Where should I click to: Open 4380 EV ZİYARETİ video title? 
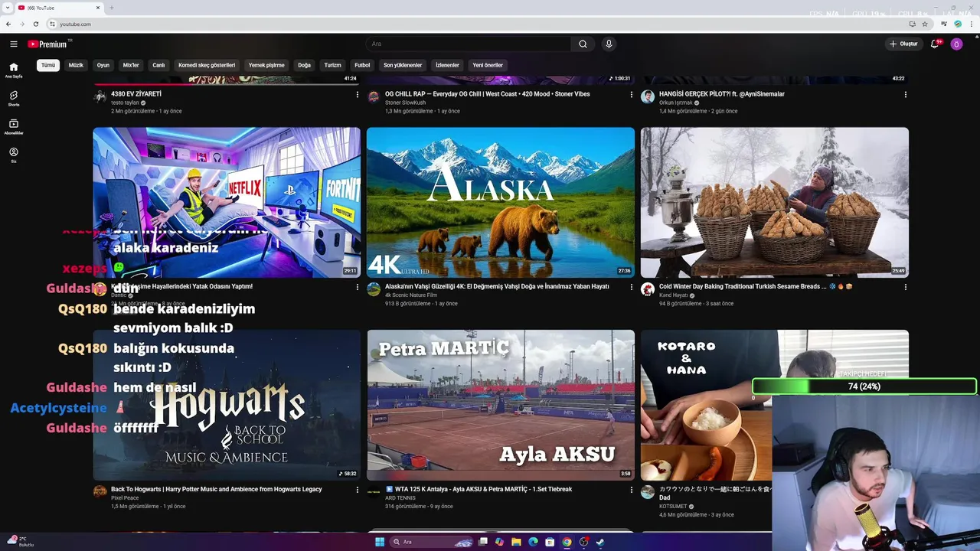[x=136, y=94]
